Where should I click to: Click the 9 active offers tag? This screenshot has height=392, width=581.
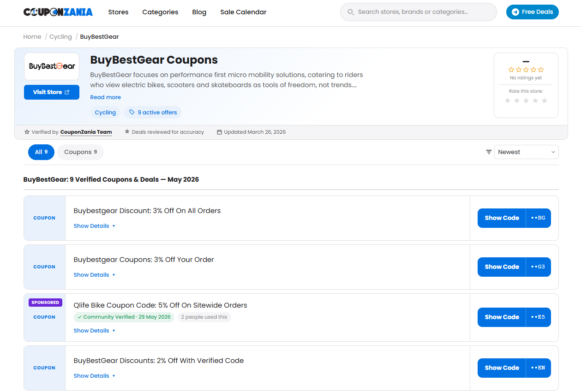(153, 113)
